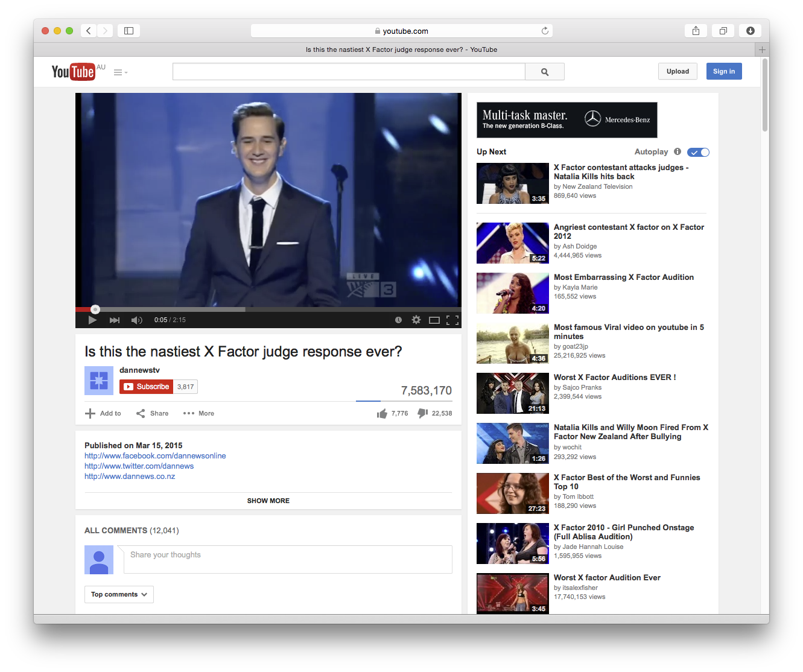Open the video settings gear
The height and width of the screenshot is (672, 803).
tap(416, 320)
